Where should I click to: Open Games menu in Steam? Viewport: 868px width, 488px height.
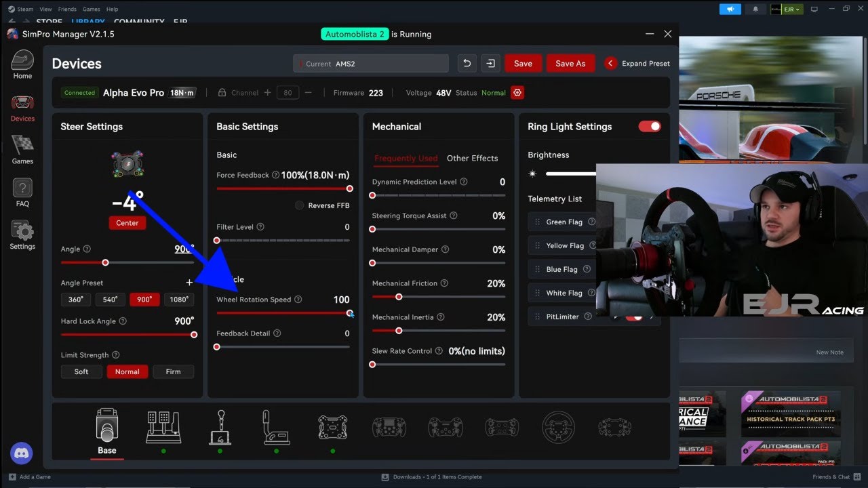click(92, 9)
